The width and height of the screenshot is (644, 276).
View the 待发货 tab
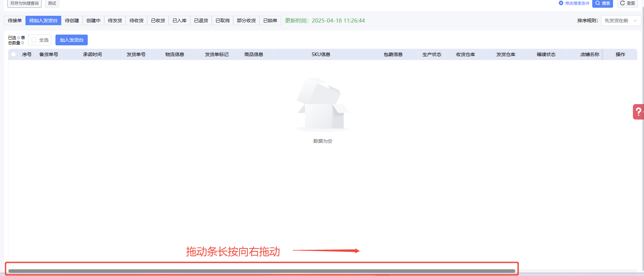(115, 20)
